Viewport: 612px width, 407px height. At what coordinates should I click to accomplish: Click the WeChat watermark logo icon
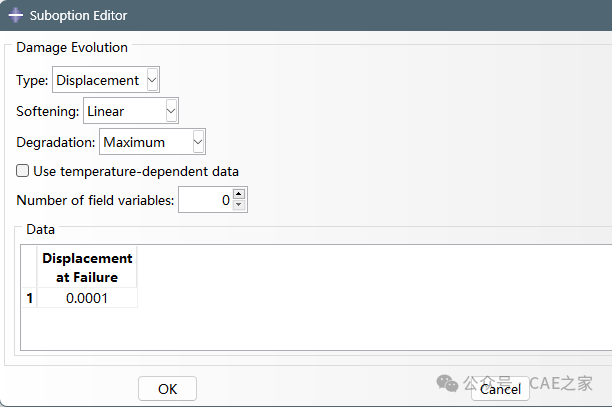coord(447,383)
